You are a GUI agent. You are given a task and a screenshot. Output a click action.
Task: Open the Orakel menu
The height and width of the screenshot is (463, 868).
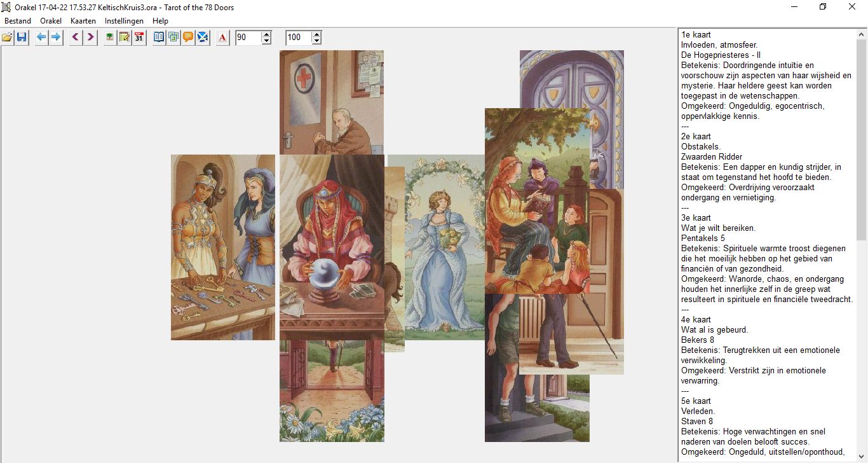[51, 21]
